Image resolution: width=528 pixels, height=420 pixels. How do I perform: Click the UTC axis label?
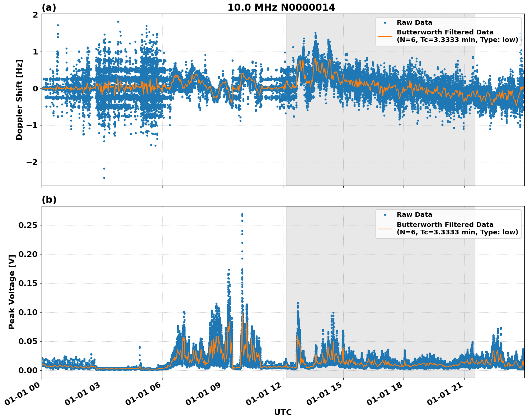(283, 412)
